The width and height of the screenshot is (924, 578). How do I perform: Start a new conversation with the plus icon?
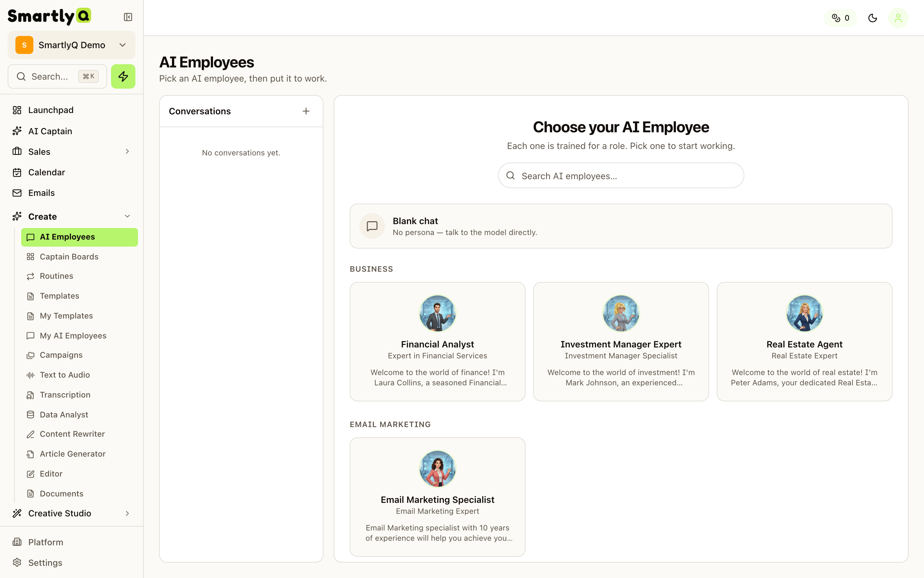coord(306,111)
